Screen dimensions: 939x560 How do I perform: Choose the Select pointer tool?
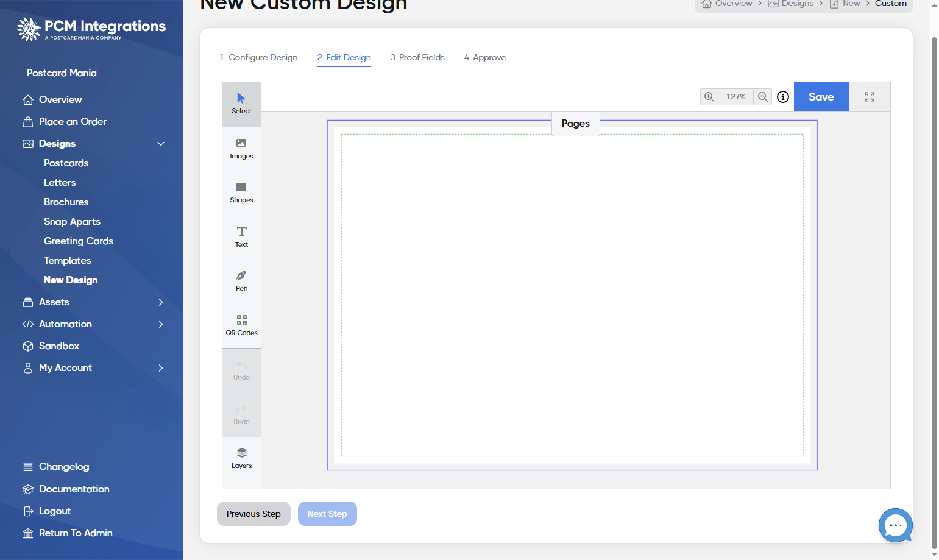tap(241, 104)
